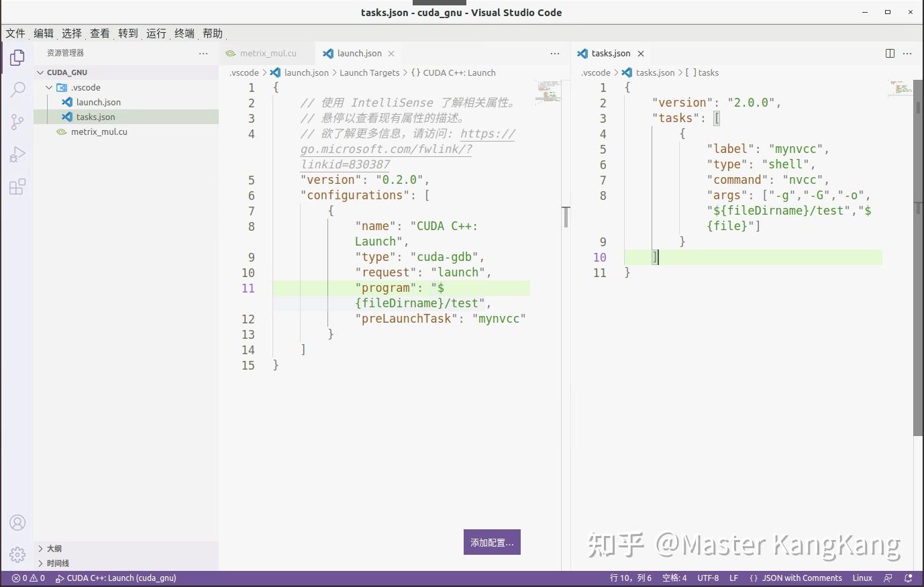Click the Linux status bar item
Viewport: 924px width, 587px height.
(862, 578)
